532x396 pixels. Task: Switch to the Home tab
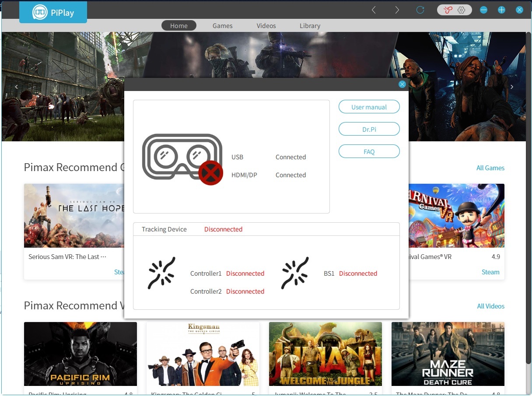179,26
